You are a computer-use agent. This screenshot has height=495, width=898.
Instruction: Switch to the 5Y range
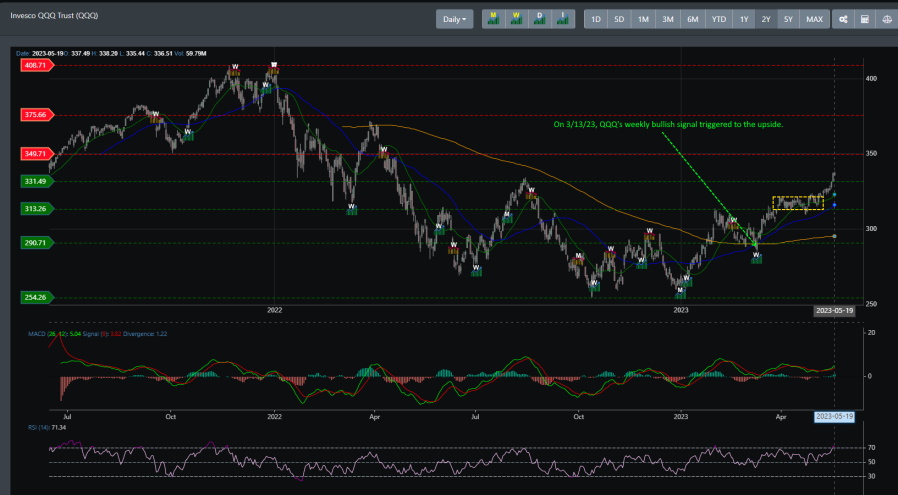(x=789, y=19)
